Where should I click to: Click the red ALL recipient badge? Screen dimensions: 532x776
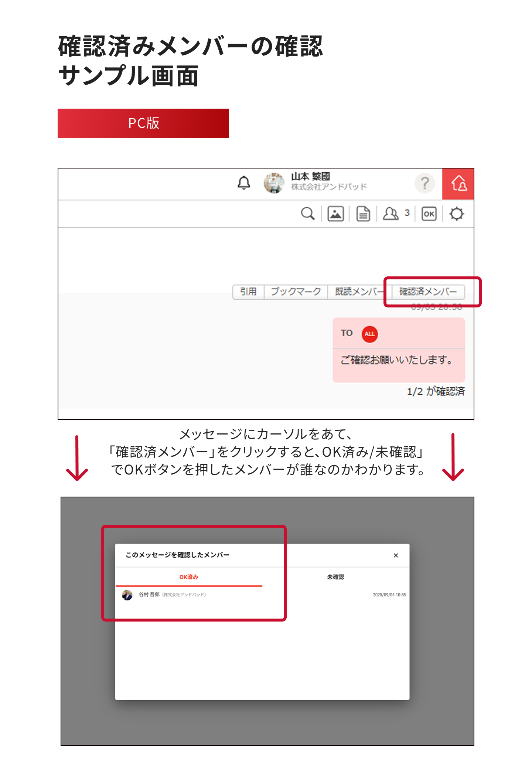369,334
